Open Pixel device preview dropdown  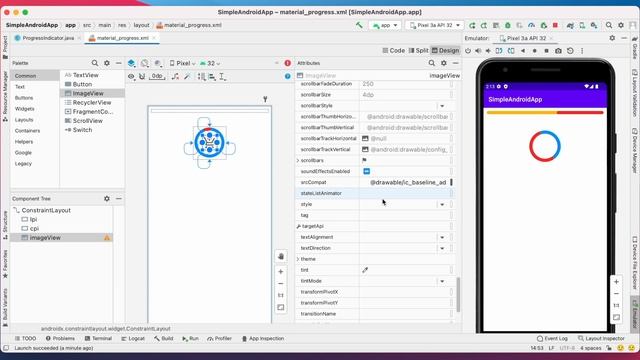point(182,63)
